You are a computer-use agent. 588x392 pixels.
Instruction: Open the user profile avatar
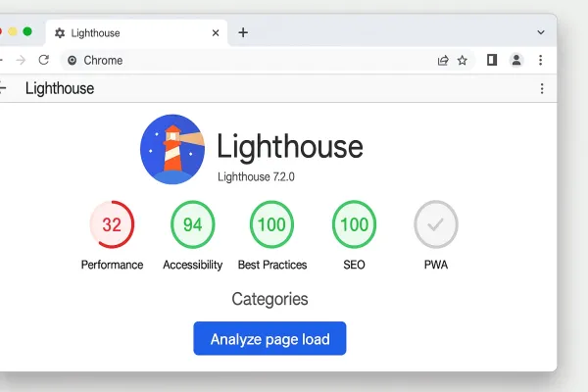click(x=516, y=60)
